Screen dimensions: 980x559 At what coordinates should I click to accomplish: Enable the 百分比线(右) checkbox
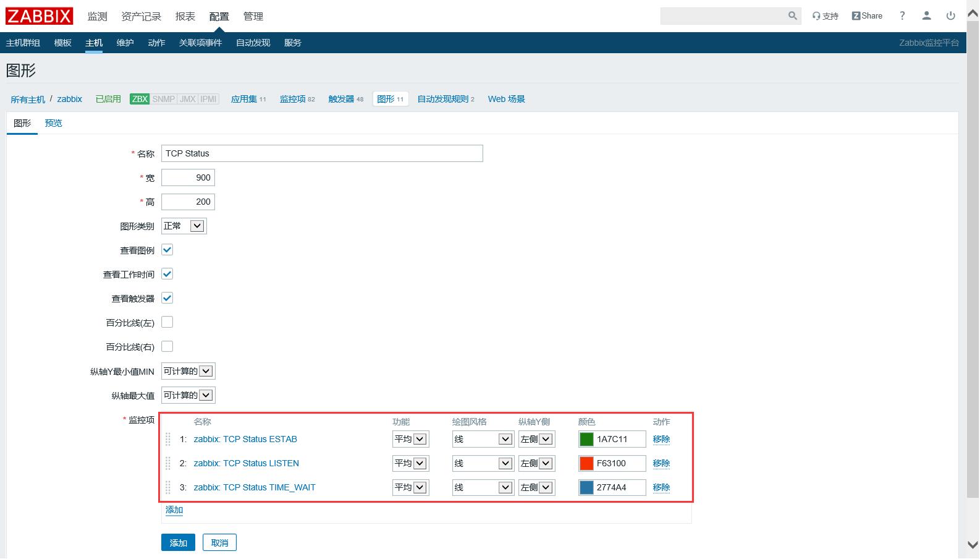point(167,346)
